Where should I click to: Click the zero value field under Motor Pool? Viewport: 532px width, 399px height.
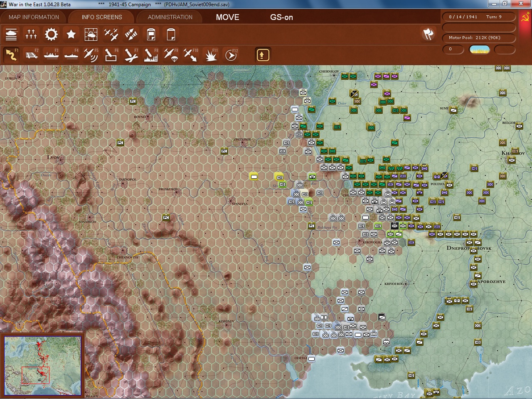pos(453,49)
